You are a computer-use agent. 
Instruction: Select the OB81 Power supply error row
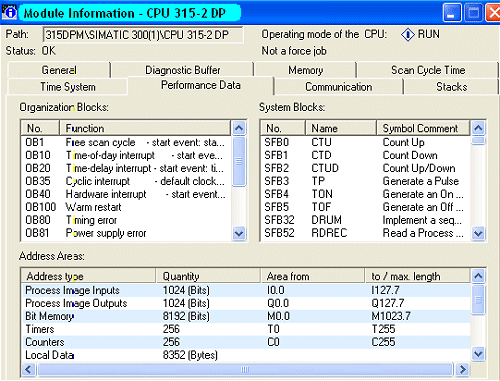coord(126,233)
